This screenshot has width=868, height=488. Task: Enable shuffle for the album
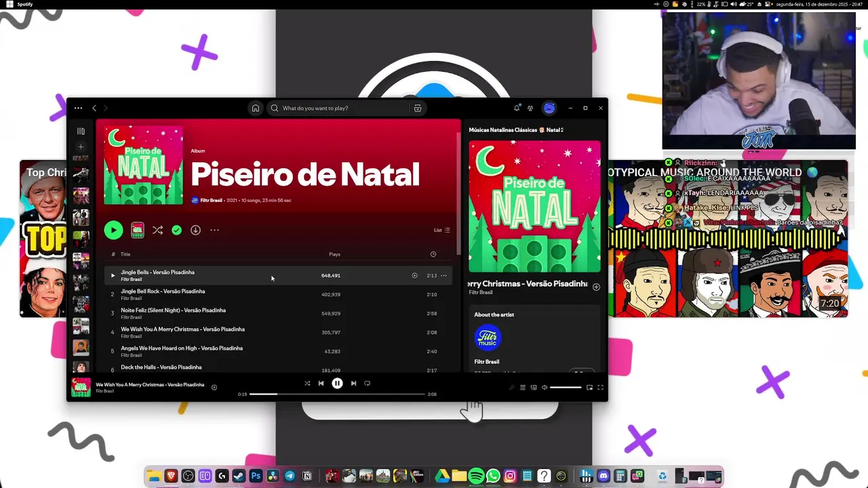coord(157,230)
